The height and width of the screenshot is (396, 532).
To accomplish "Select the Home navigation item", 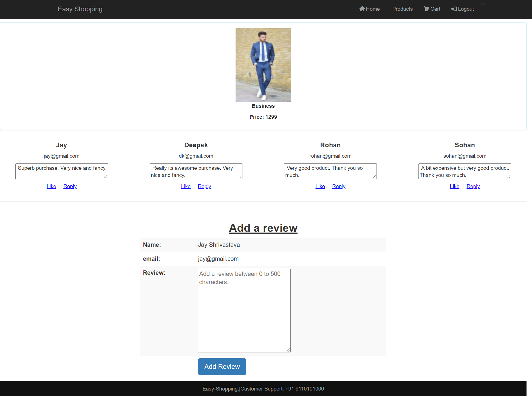I will pos(369,9).
